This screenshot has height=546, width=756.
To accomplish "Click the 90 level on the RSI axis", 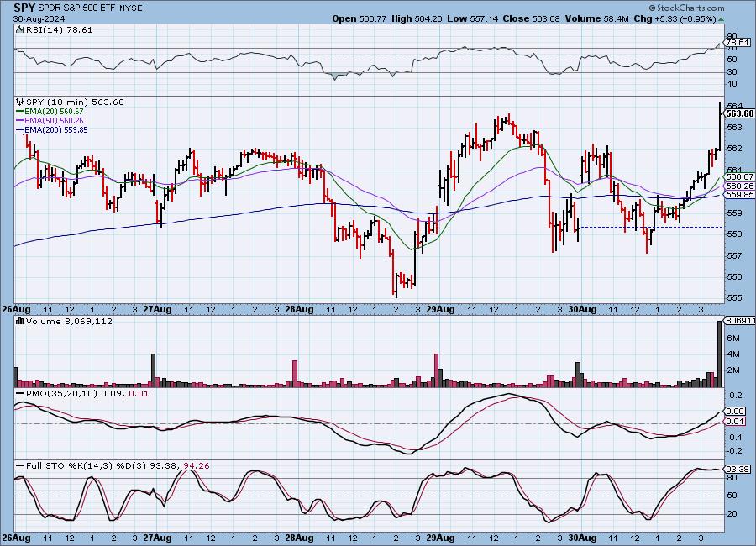I will (x=732, y=35).
